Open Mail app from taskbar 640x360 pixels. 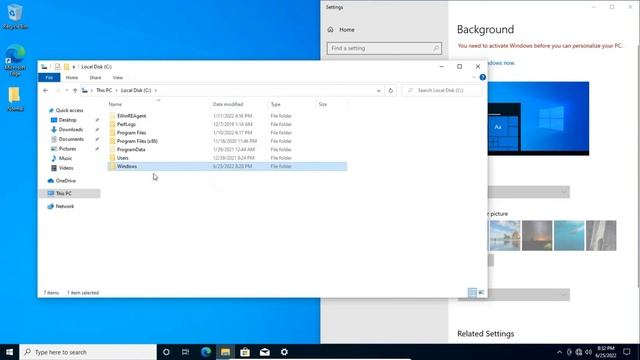coord(264,352)
